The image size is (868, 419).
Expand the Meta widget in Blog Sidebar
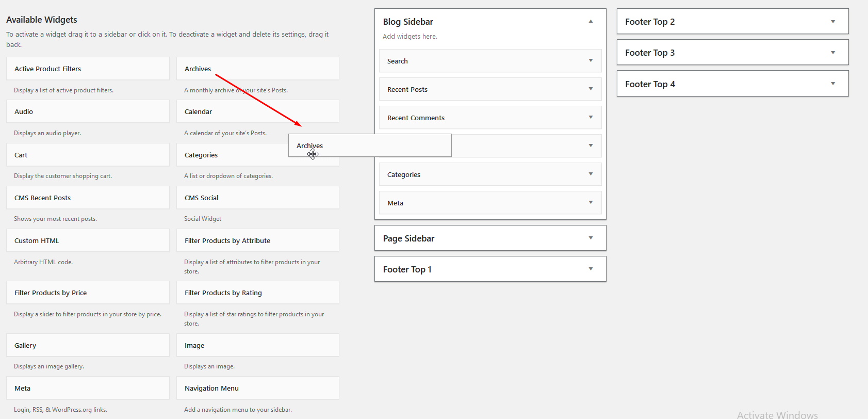coord(591,203)
